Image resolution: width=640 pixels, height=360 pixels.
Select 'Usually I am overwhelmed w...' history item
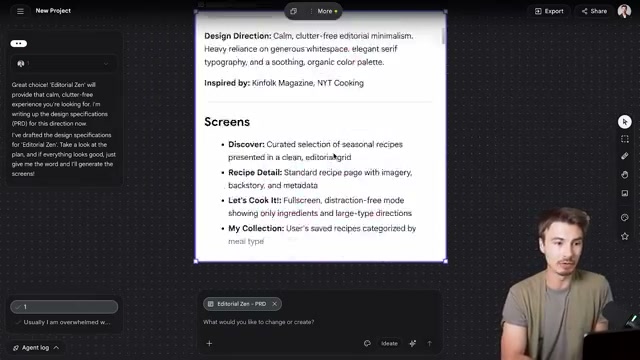tap(64, 322)
